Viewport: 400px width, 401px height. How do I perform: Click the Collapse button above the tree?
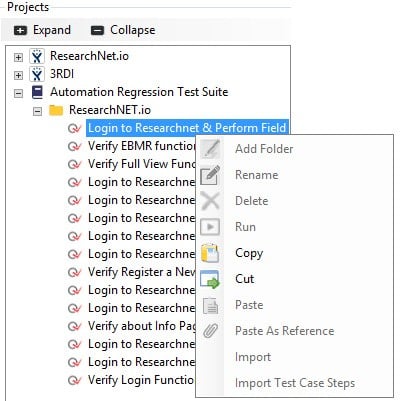[123, 30]
